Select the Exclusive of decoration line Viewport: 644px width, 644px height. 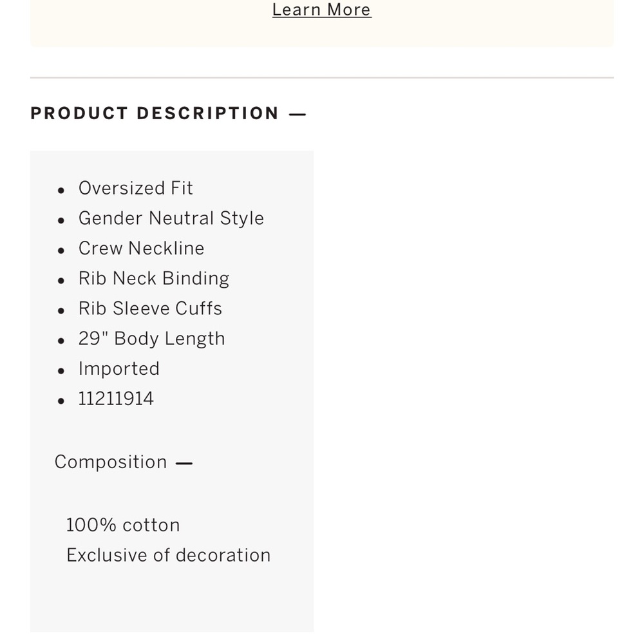click(x=168, y=555)
